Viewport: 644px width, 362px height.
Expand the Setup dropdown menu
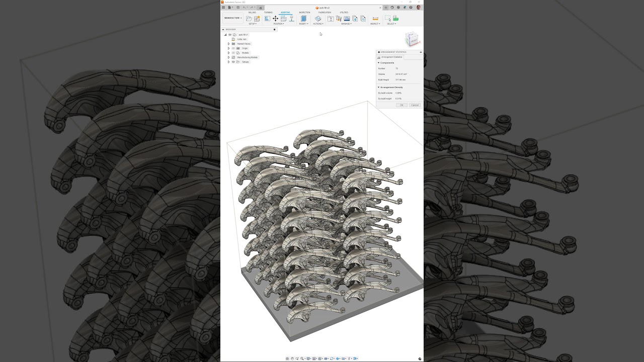(253, 24)
